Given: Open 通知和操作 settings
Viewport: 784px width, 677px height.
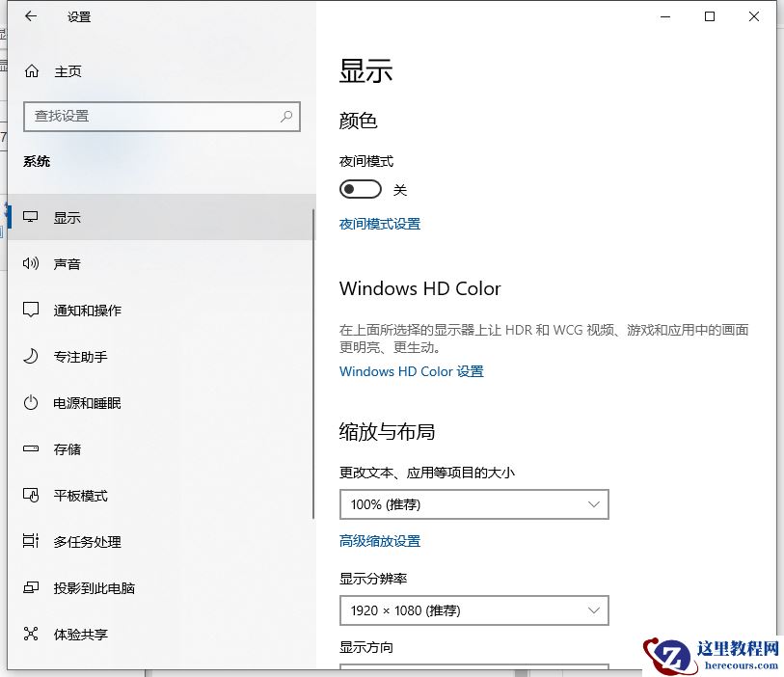Looking at the screenshot, I should pos(86,310).
